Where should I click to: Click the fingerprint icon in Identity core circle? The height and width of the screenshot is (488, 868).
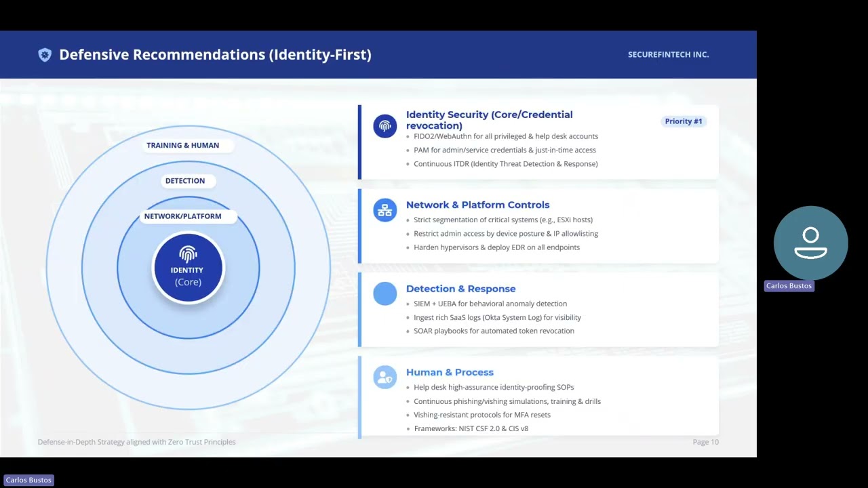click(188, 255)
